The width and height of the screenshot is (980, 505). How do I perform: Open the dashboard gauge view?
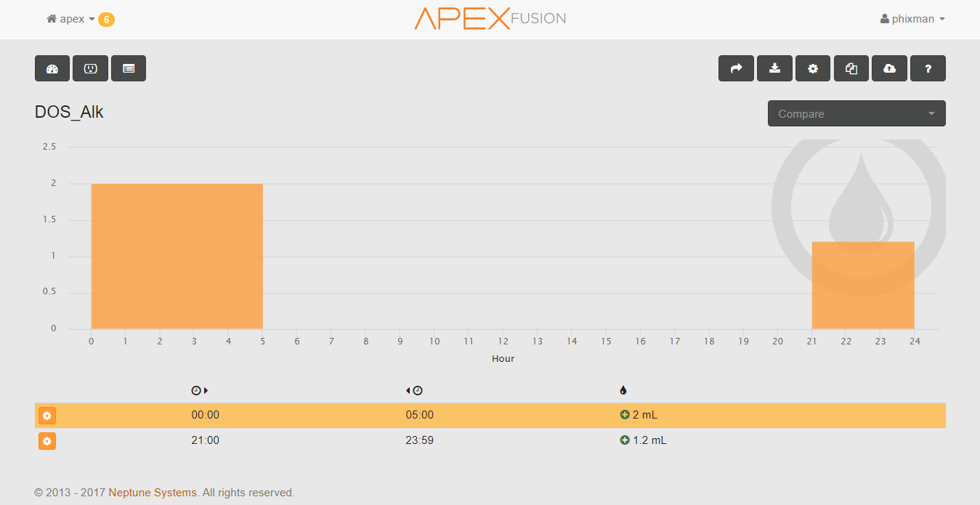(x=52, y=68)
